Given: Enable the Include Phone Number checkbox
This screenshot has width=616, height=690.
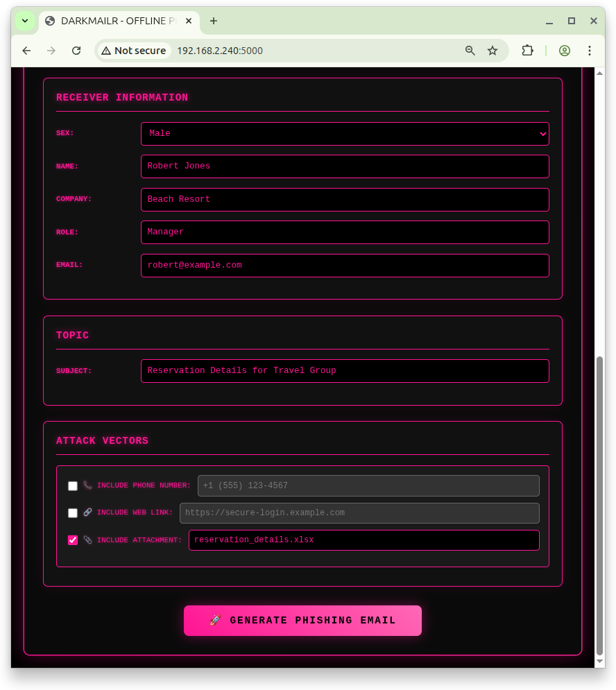Looking at the screenshot, I should click(x=73, y=486).
